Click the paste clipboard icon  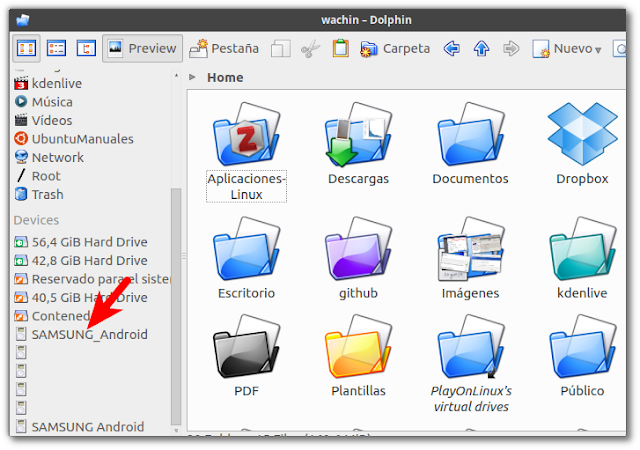pyautogui.click(x=341, y=49)
